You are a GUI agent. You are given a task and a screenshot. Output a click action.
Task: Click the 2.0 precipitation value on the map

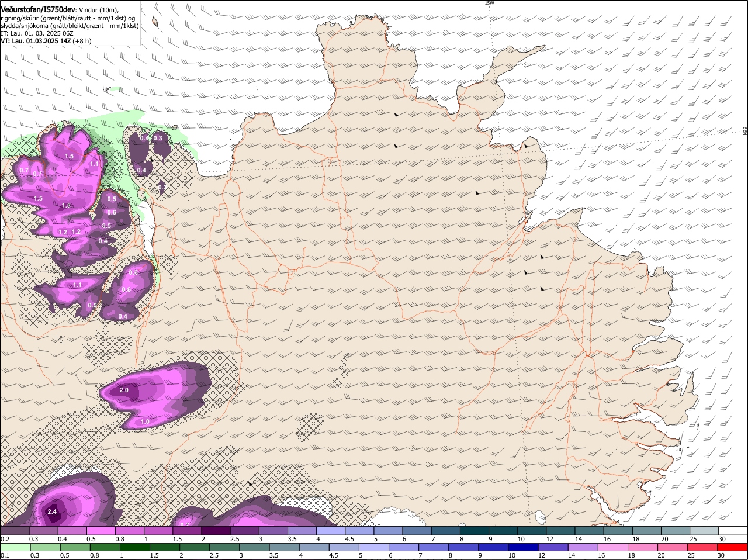point(124,390)
